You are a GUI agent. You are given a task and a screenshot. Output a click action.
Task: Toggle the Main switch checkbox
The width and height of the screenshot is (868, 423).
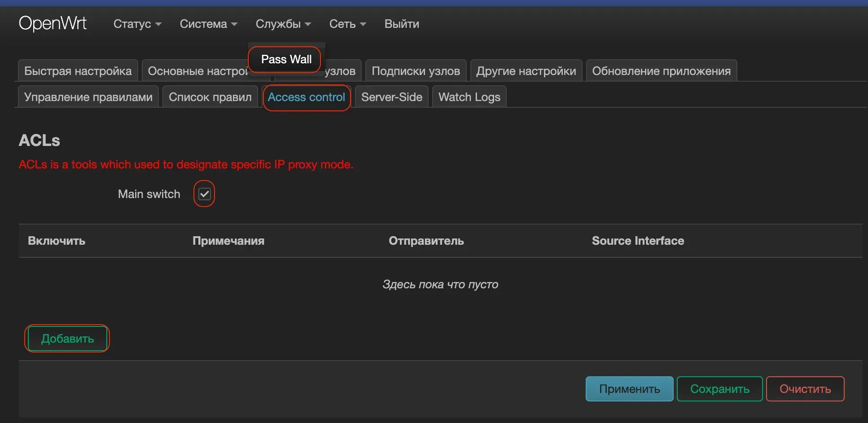(x=204, y=194)
